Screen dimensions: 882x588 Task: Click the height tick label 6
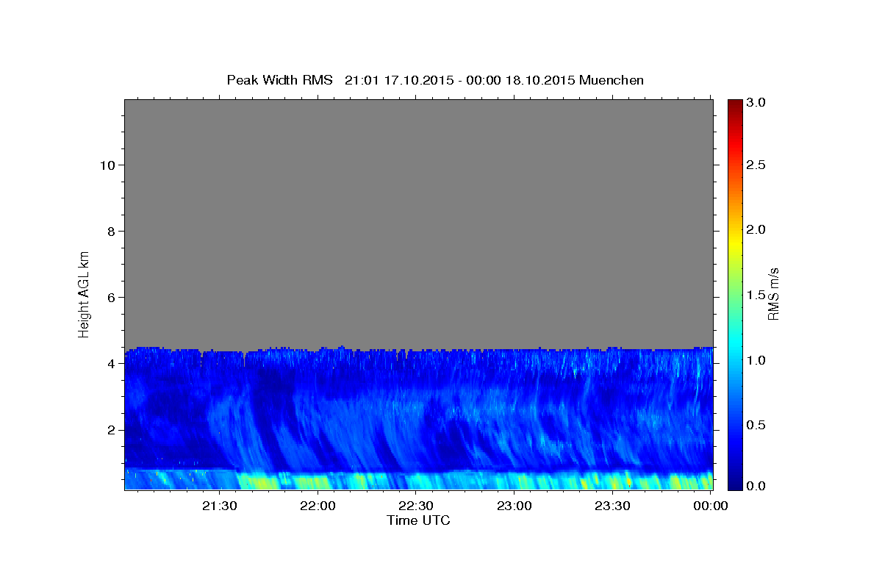pyautogui.click(x=110, y=297)
